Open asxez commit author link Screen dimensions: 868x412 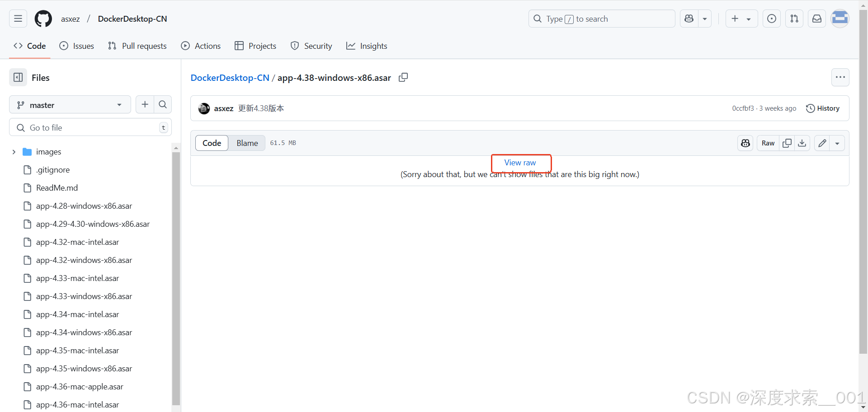(x=223, y=108)
